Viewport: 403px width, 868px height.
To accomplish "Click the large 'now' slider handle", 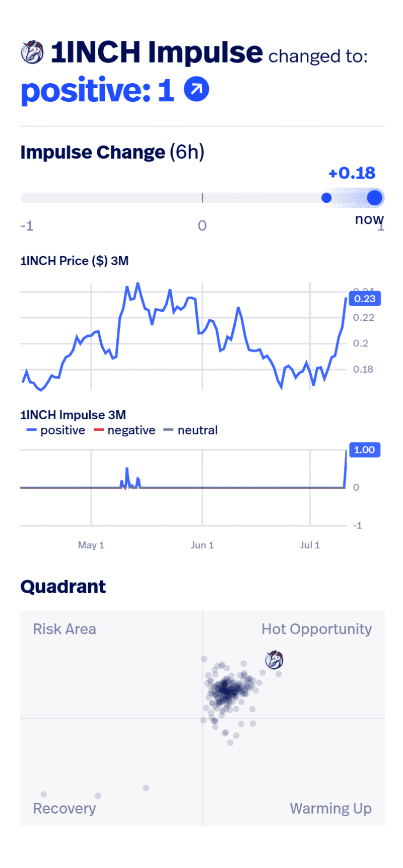I will [374, 198].
